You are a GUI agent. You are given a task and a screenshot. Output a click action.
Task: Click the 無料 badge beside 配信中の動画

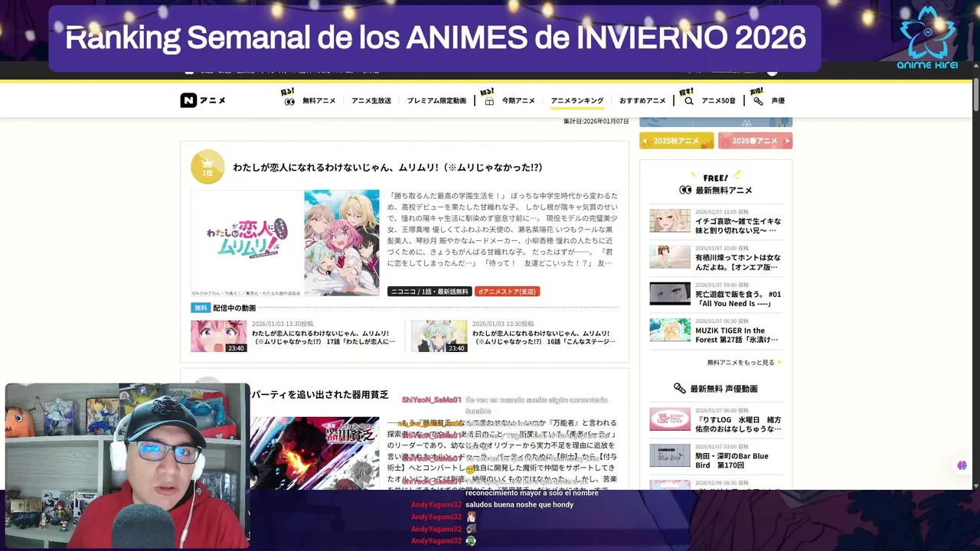(201, 308)
